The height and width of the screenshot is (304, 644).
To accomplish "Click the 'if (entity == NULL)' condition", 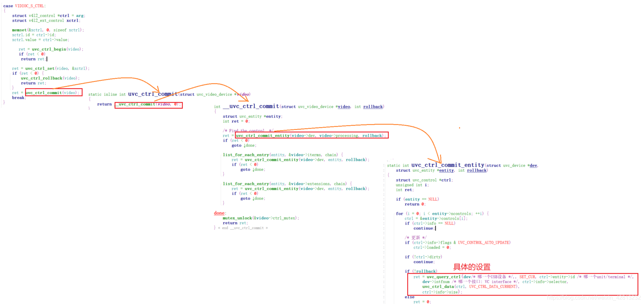I will (418, 199).
